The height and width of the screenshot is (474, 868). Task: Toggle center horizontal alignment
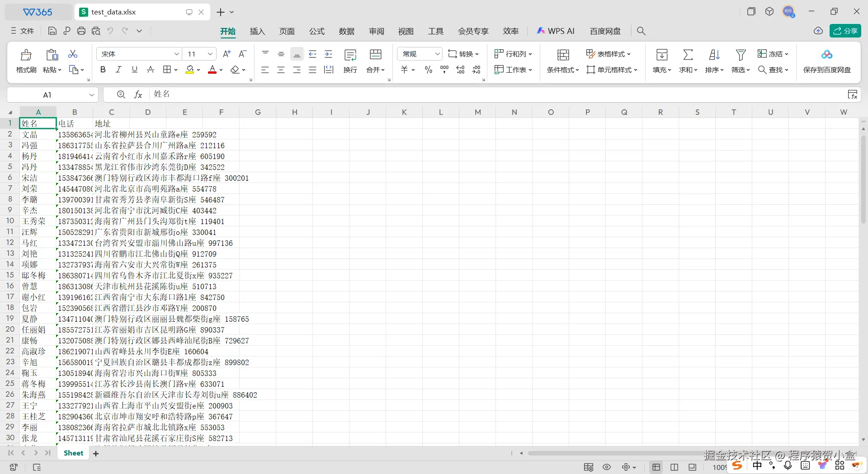click(x=281, y=70)
